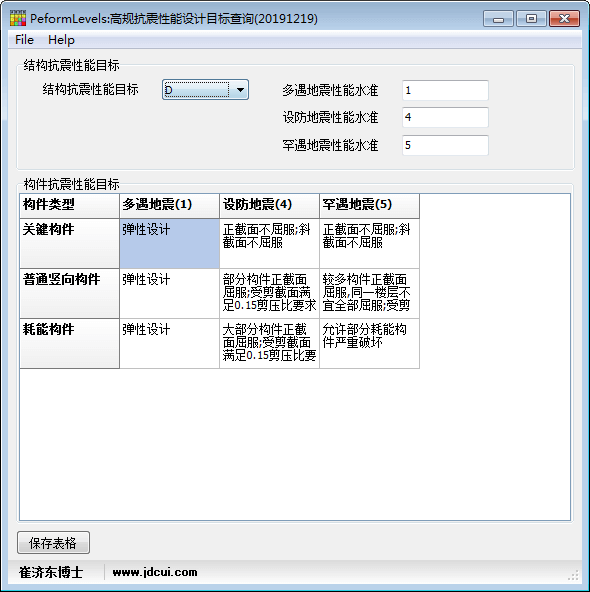Open the Help menu
This screenshot has height=592, width=590.
tap(61, 40)
